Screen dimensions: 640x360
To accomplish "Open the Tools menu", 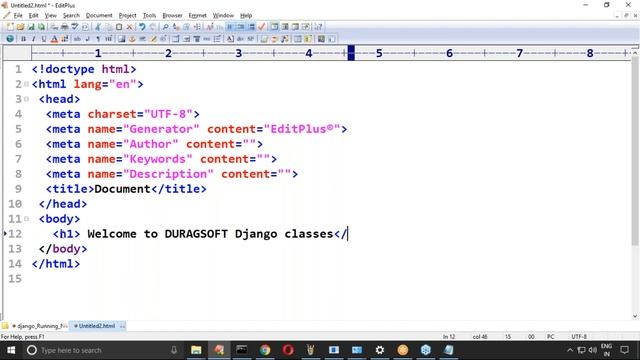I will [149, 16].
